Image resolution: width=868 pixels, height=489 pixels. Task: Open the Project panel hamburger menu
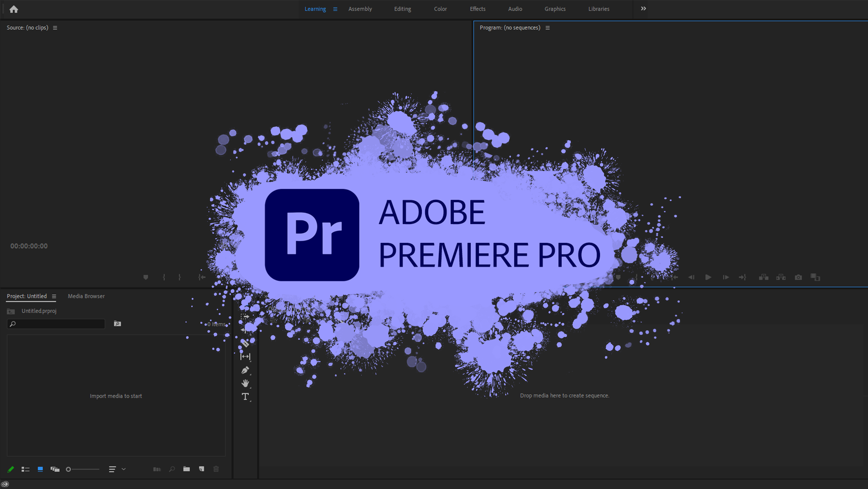[x=54, y=296]
